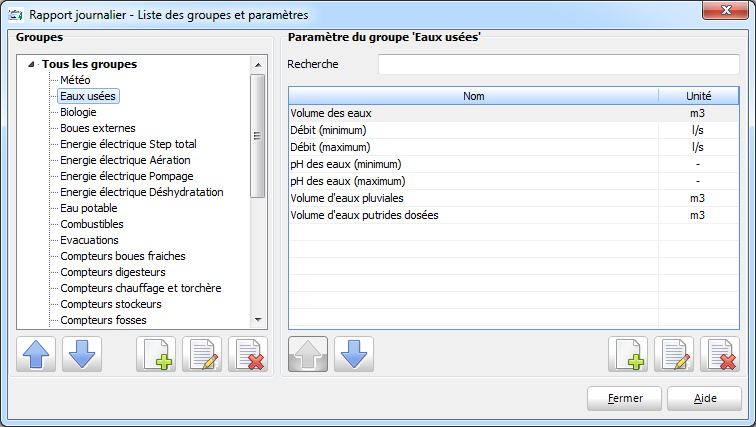Delete the selected parameter red X icon
The image size is (756, 427).
(720, 354)
